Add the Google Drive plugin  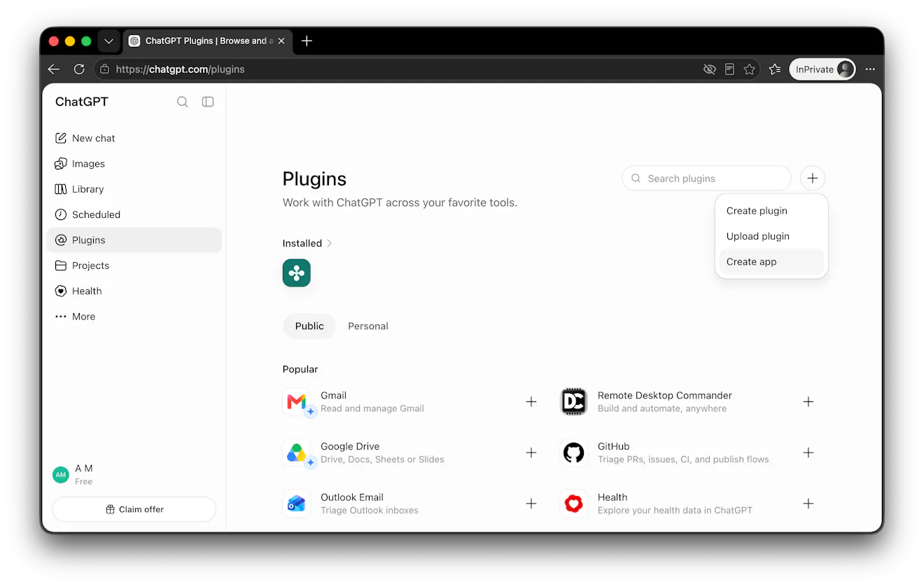[531, 453]
